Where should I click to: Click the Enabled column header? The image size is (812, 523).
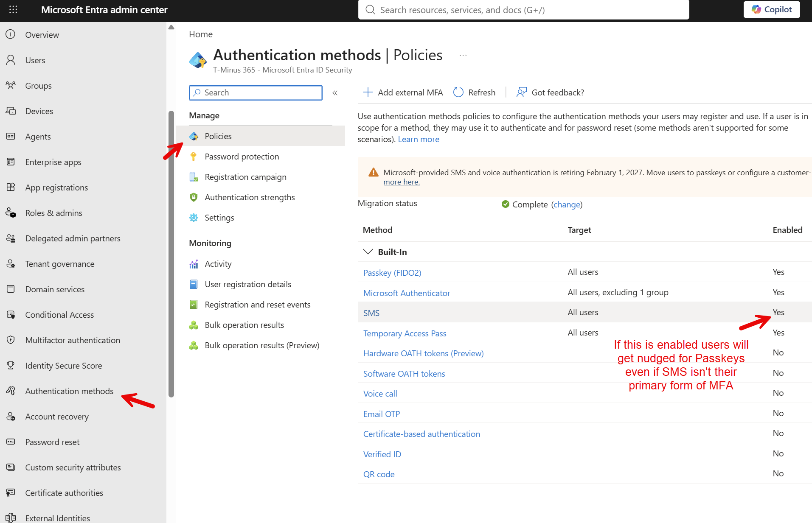pos(787,229)
